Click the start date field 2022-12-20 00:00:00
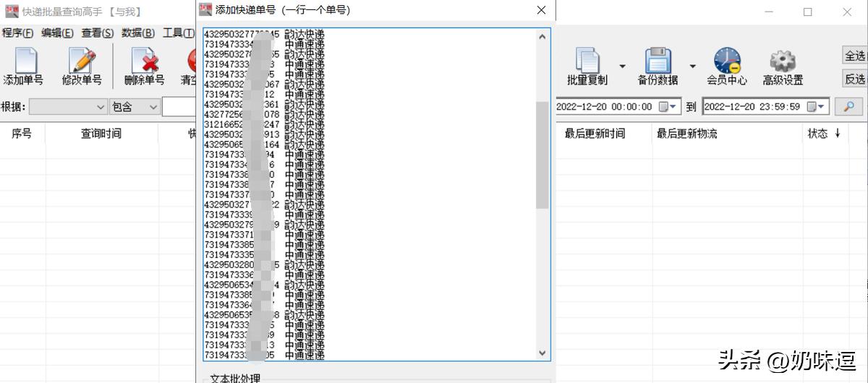 pos(618,106)
